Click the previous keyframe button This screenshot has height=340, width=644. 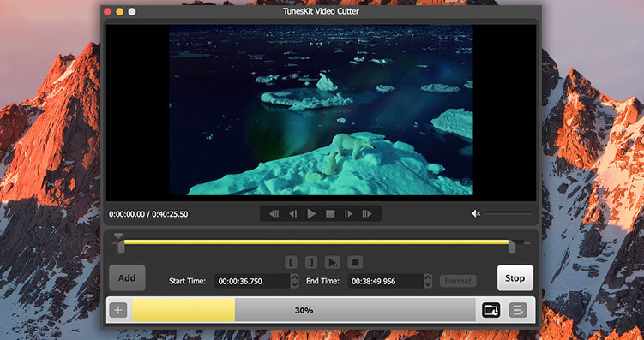(x=274, y=214)
